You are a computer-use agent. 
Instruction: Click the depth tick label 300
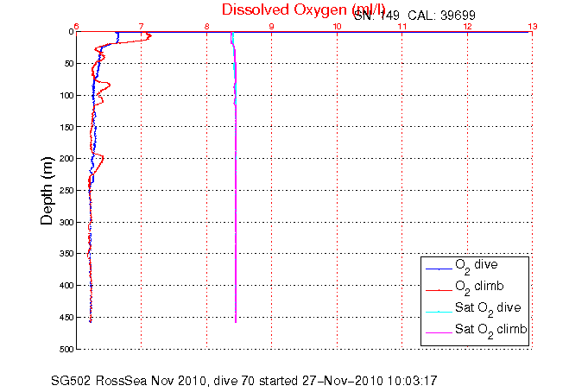67,223
